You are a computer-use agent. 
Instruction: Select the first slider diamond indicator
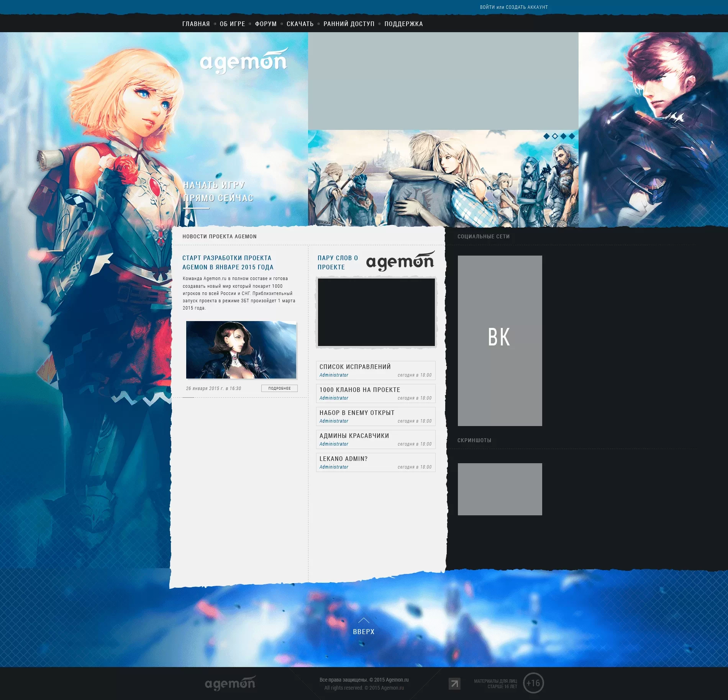click(x=546, y=136)
